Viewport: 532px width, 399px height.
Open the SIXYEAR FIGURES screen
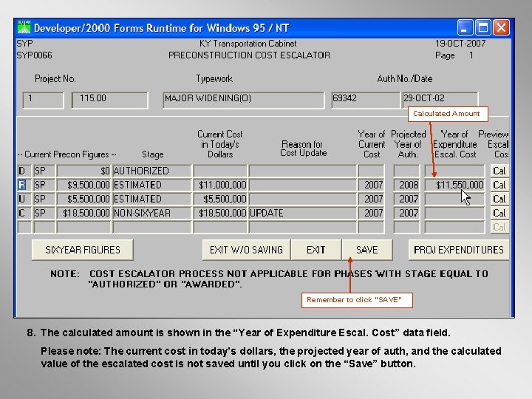click(83, 250)
